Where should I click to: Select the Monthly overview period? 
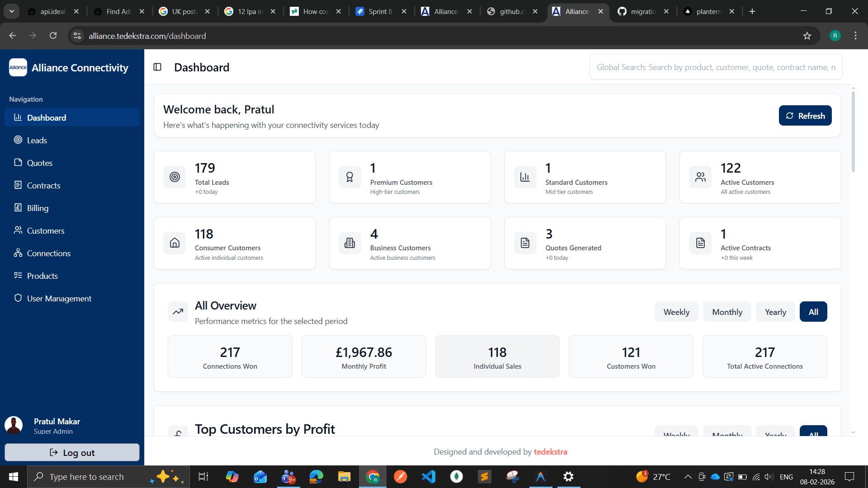click(727, 312)
